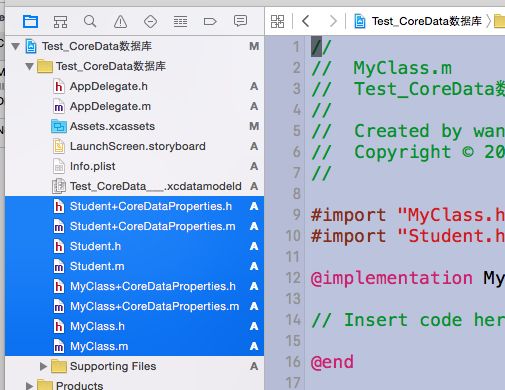Open the related items grid menu
Screen dimensions: 505x390
277,22
